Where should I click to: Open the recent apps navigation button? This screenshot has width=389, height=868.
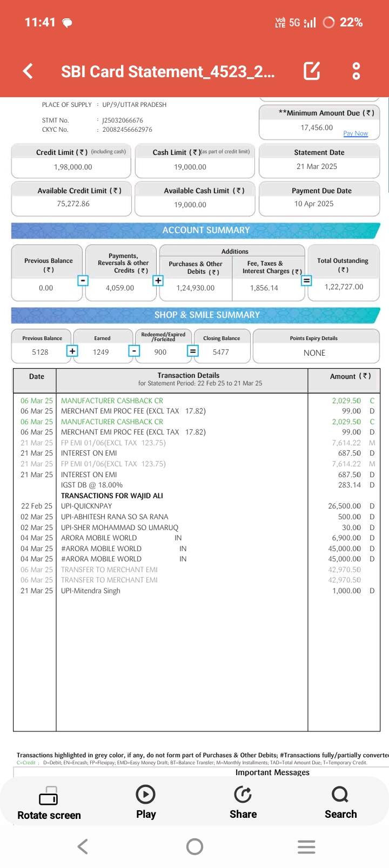[x=306, y=846]
